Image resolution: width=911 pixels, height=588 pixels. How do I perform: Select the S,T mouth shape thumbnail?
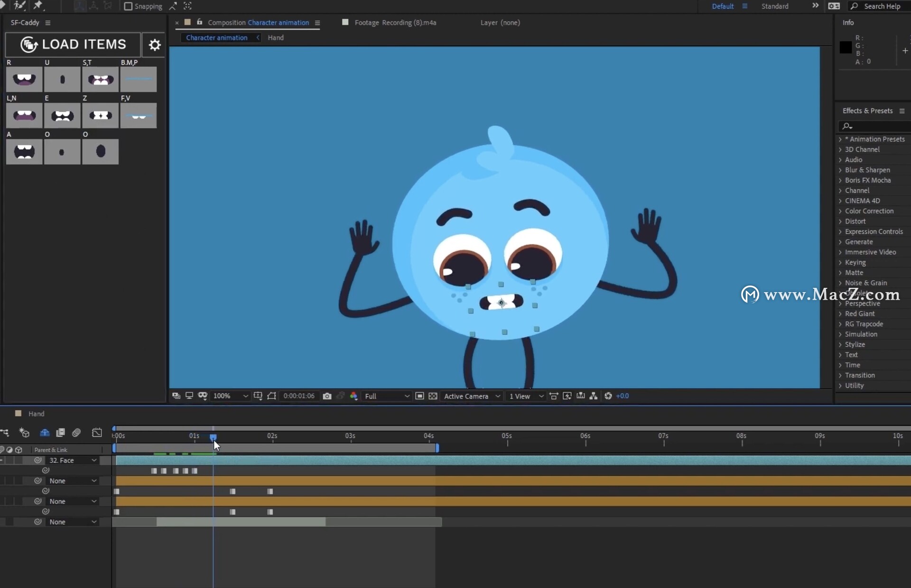[100, 80]
